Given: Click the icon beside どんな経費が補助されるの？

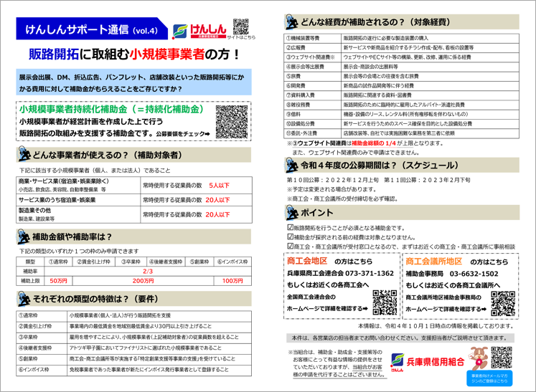Looking at the screenshot, I should tap(291, 21).
